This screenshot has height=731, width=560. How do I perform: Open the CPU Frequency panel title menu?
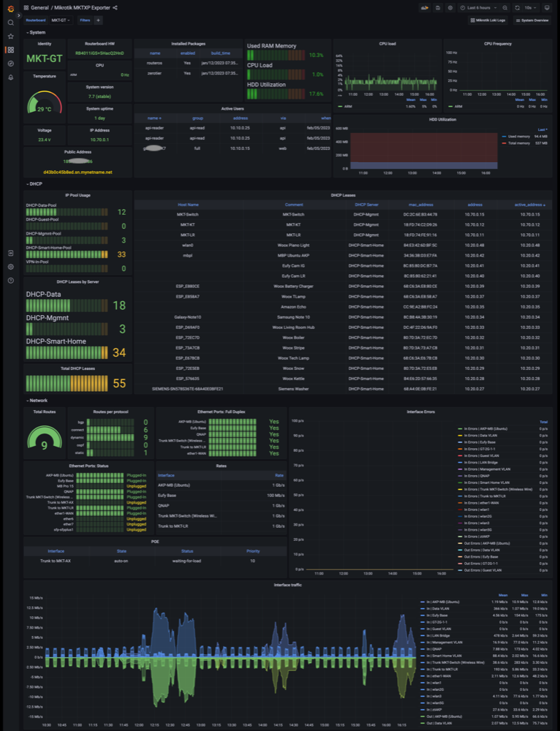[x=498, y=44]
